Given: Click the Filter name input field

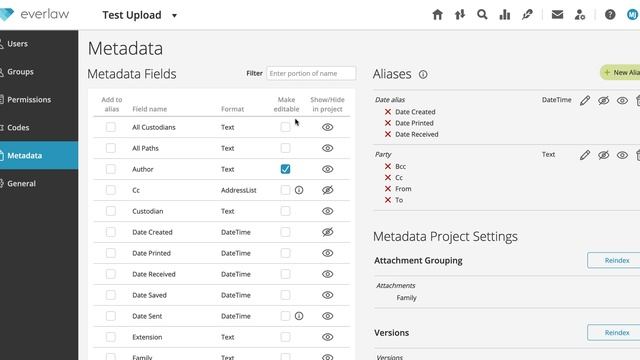Looking at the screenshot, I should point(311,73).
